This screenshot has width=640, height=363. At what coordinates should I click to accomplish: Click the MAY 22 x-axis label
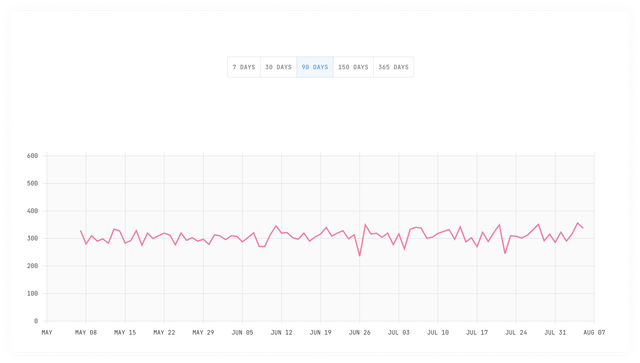pos(164,332)
